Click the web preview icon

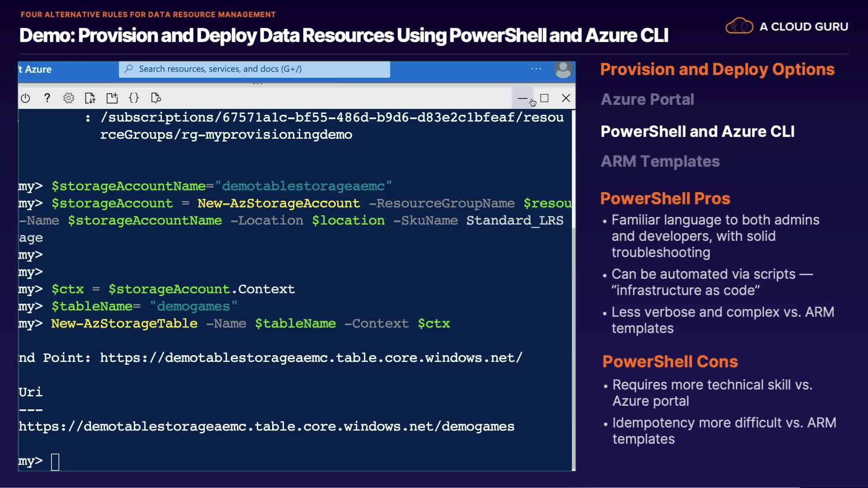point(156,98)
